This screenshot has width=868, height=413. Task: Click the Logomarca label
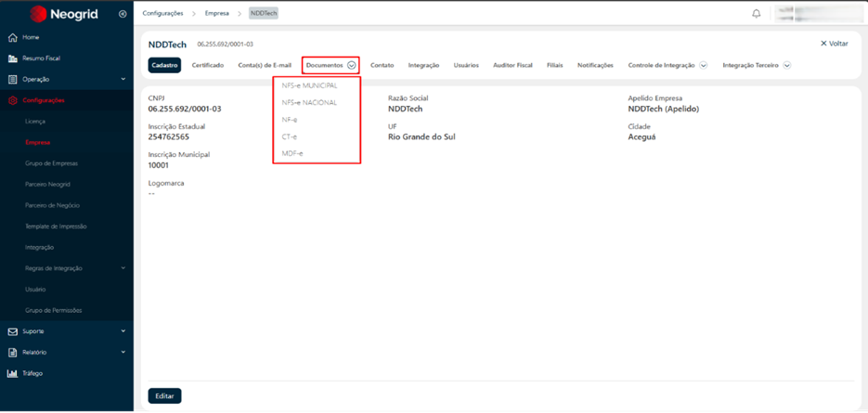click(166, 183)
